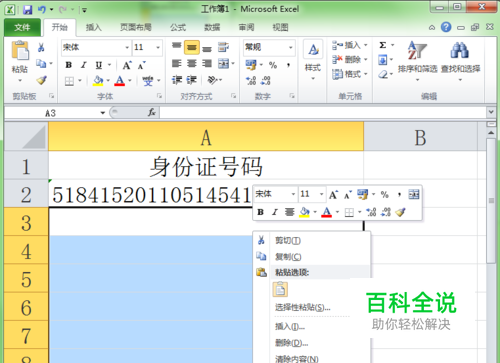The width and height of the screenshot is (500, 363).
Task: Open the 文件 file tab
Action: tap(22, 28)
